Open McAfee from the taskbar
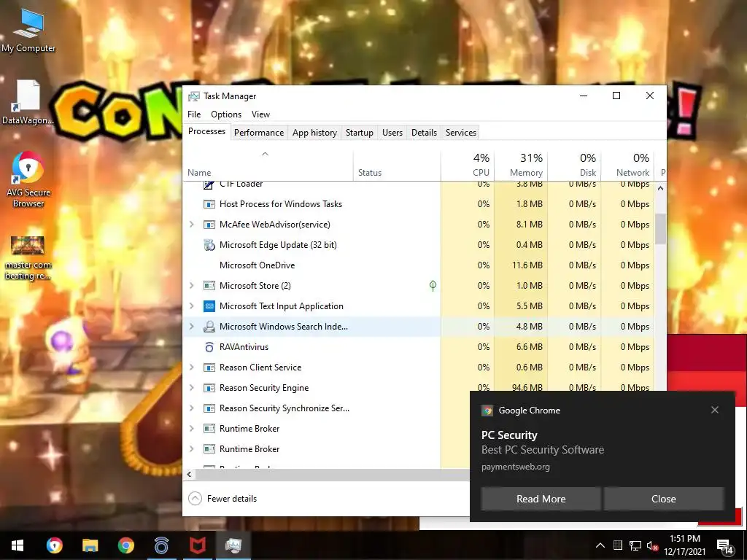Image resolution: width=747 pixels, height=560 pixels. click(197, 545)
